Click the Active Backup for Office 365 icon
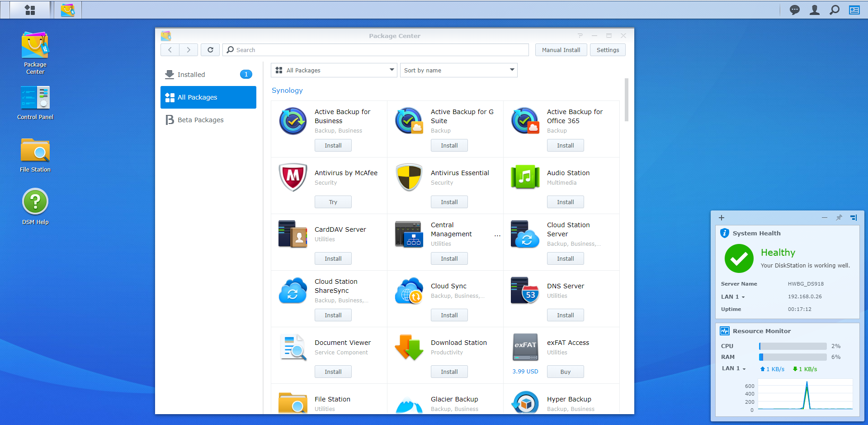Screen dimensions: 868x425 click(525, 121)
